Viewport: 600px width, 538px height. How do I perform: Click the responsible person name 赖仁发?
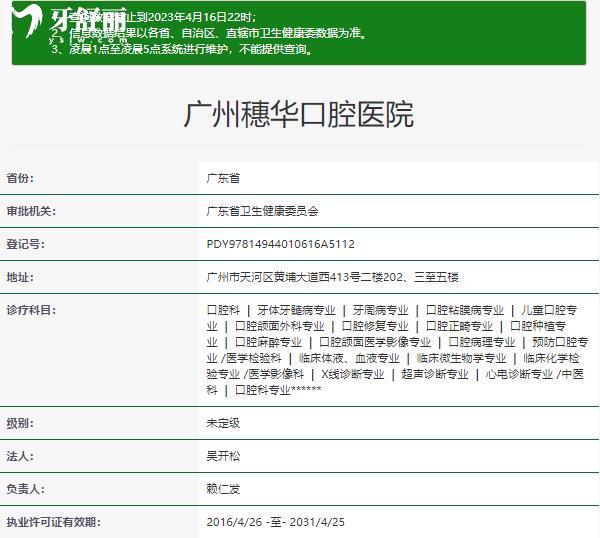point(223,489)
